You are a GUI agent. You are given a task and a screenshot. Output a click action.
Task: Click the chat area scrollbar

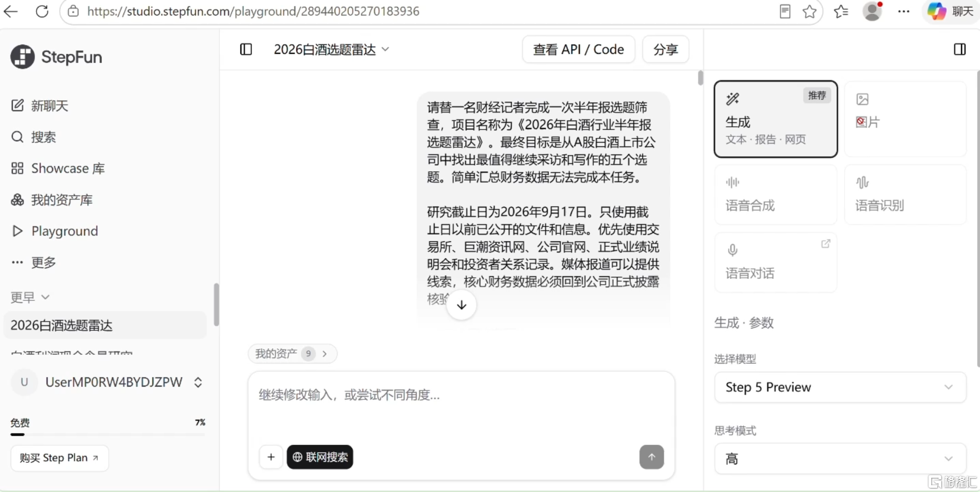[x=700, y=77]
